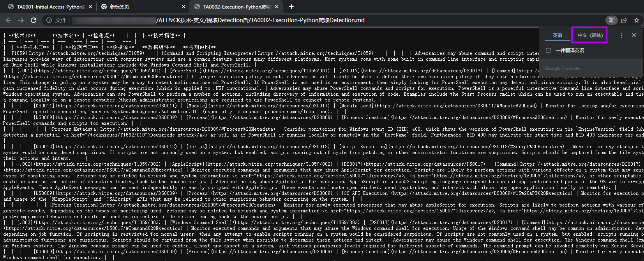644x261 pixels.
Task: Bookmark this page with the star icon
Action: pyautogui.click(x=637, y=20)
